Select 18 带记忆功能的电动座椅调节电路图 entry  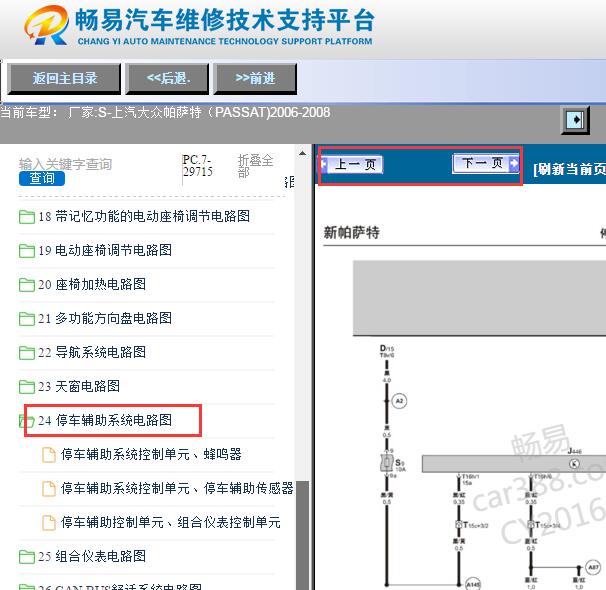point(144,216)
